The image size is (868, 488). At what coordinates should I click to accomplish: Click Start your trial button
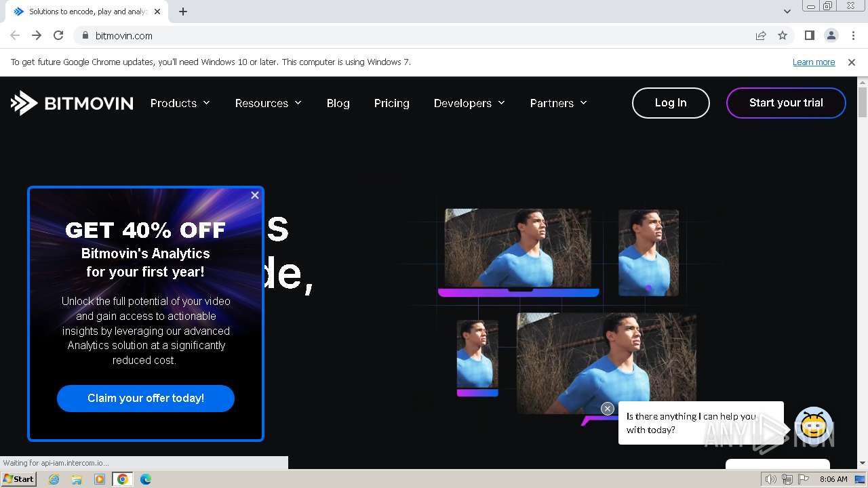pos(786,103)
